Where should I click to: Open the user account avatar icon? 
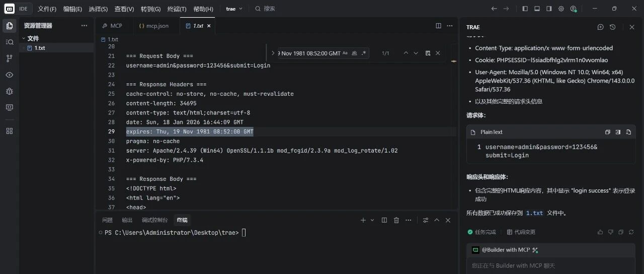[x=573, y=9]
